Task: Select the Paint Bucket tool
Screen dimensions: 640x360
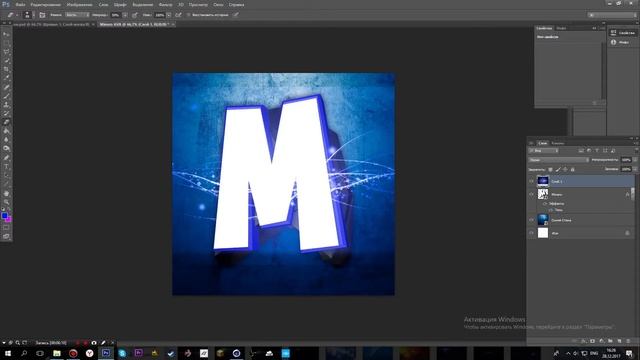Action: [x=6, y=131]
